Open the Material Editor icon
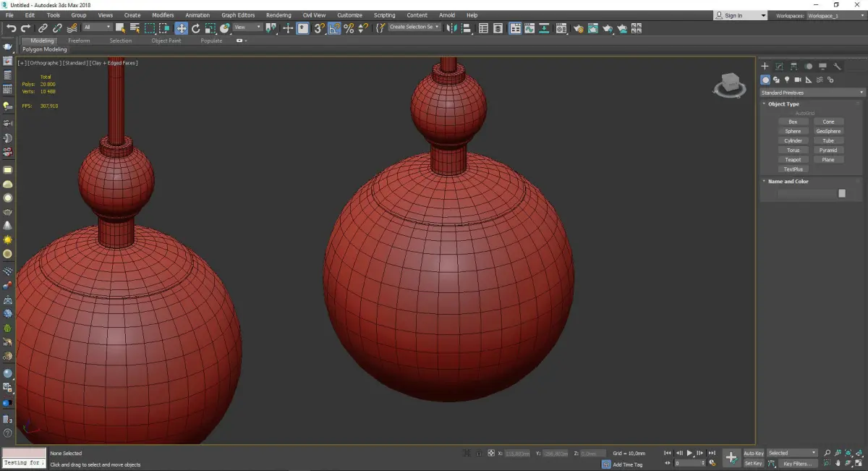This screenshot has height=471, width=868. [x=561, y=28]
